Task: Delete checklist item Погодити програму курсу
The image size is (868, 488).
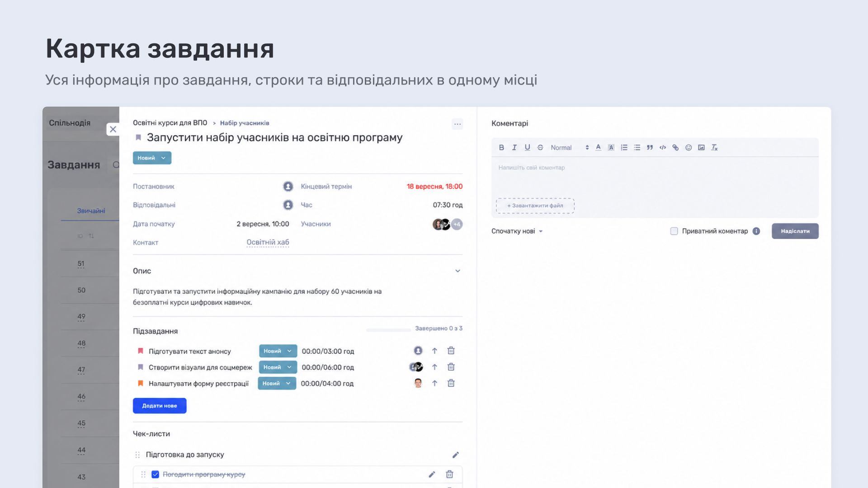Action: click(x=449, y=474)
